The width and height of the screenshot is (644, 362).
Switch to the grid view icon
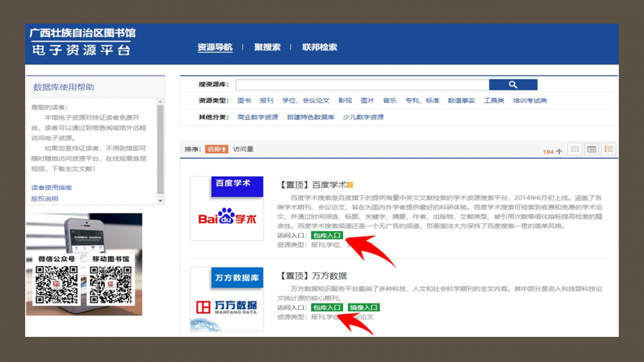point(574,149)
